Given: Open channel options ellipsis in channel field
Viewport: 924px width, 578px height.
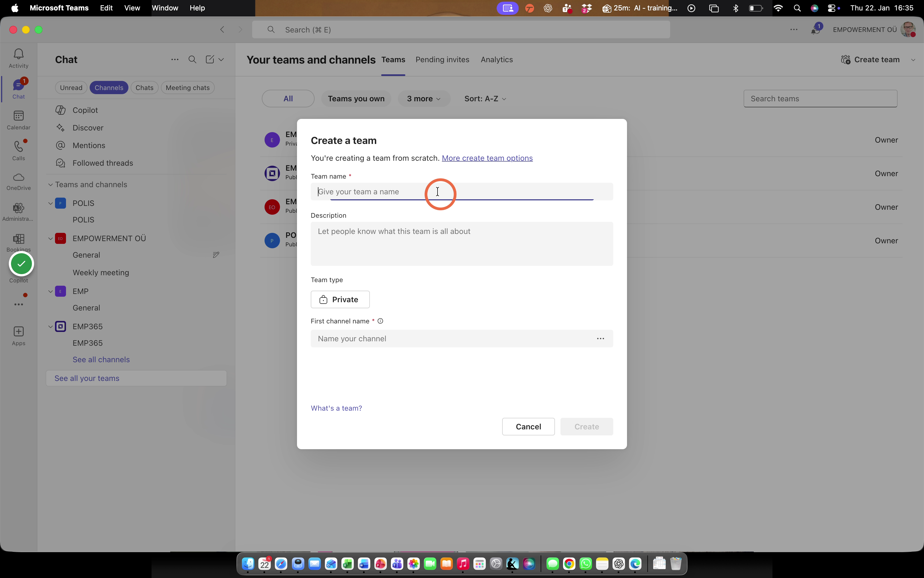Looking at the screenshot, I should (600, 339).
